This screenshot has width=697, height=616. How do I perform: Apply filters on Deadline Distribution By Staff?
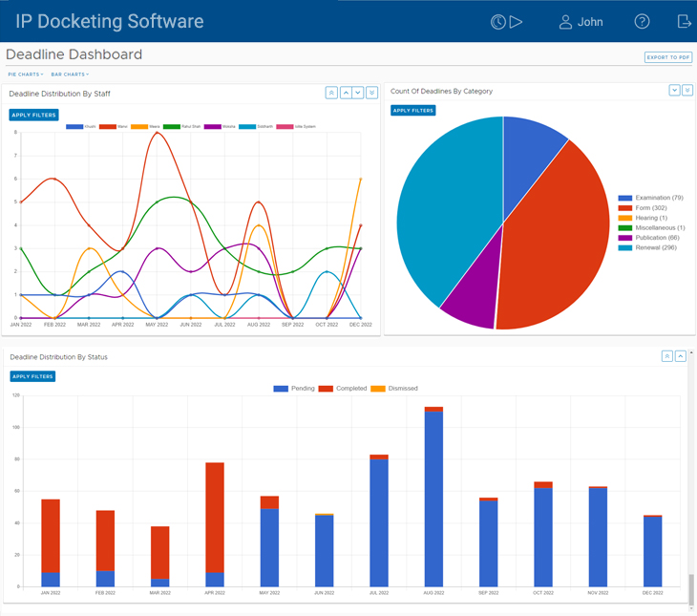33,116
